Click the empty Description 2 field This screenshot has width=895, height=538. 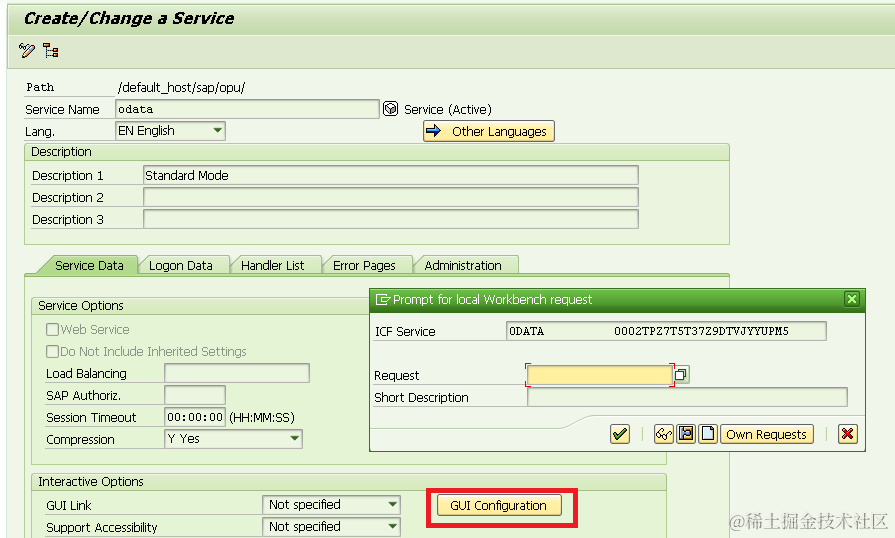[390, 197]
